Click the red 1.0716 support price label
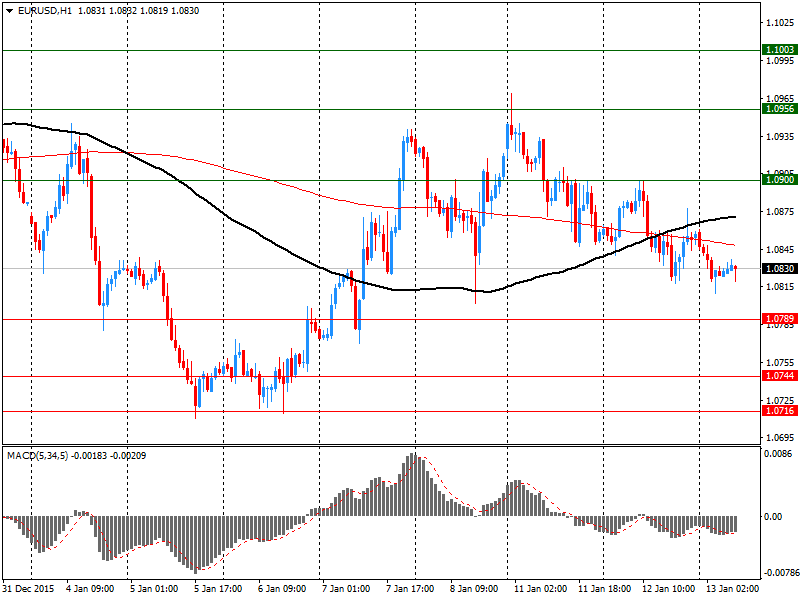Viewport: 800px width, 600px height. (x=780, y=411)
